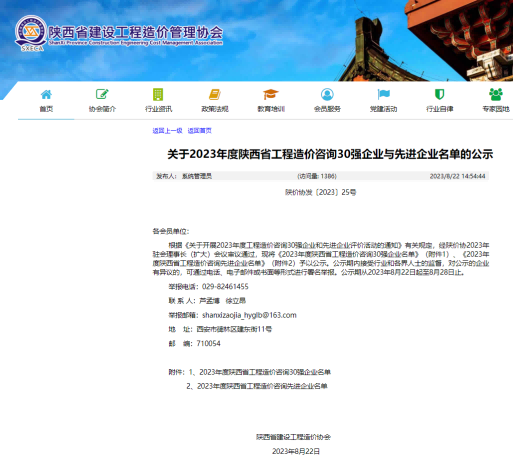Screen dimensions: 513x461
Task: Click the green people group icon for 专家园地
Action: click(496, 94)
